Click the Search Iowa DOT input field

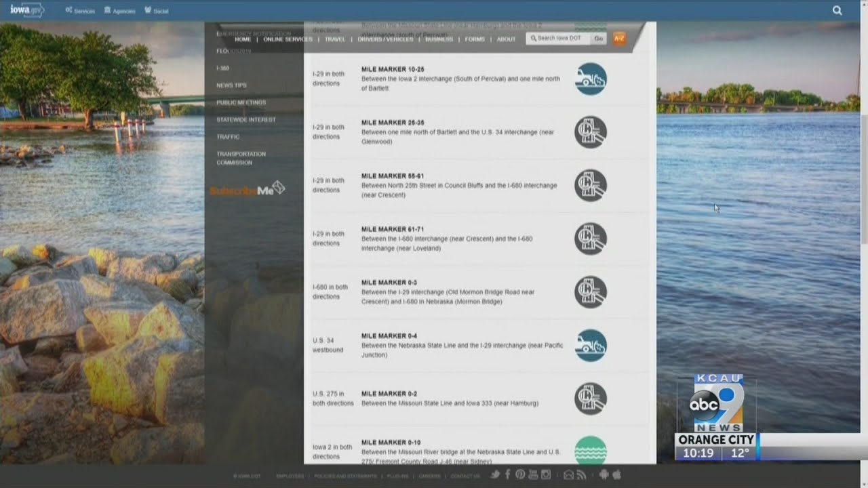(557, 39)
